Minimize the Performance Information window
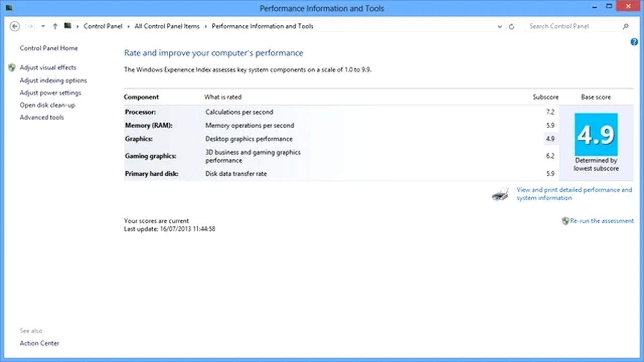Screen dimensions: 644x362 pyautogui.click(x=595, y=7)
